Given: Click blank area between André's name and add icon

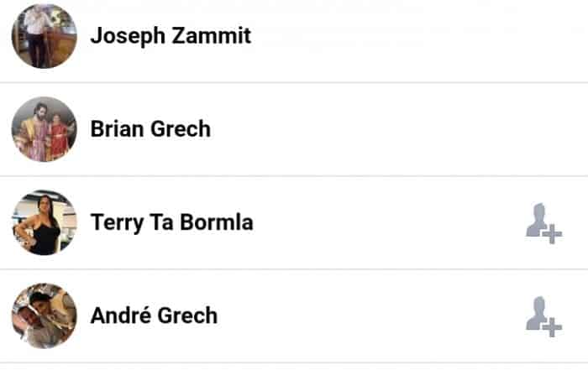Looking at the screenshot, I should 370,315.
